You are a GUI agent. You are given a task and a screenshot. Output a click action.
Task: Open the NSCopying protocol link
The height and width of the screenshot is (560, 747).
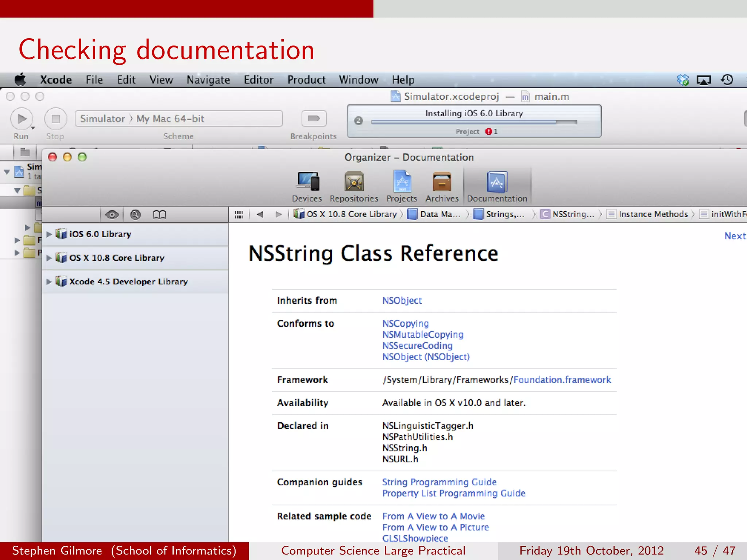(406, 323)
